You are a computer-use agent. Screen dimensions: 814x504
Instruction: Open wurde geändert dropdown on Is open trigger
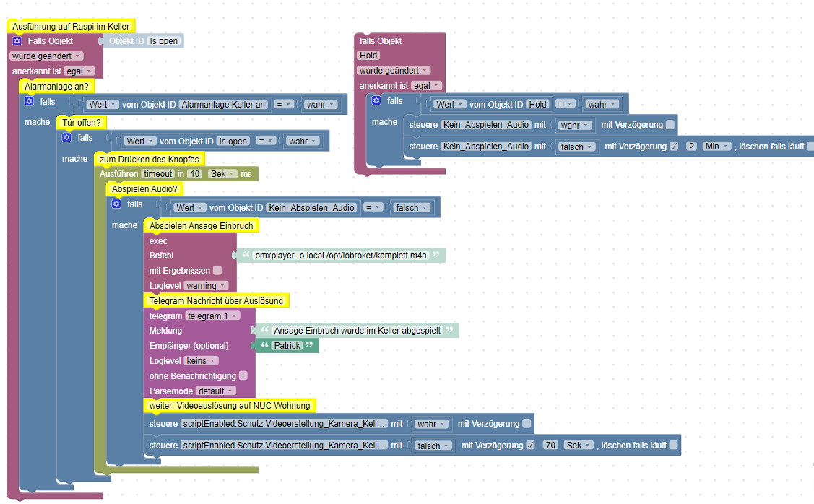pyautogui.click(x=46, y=56)
